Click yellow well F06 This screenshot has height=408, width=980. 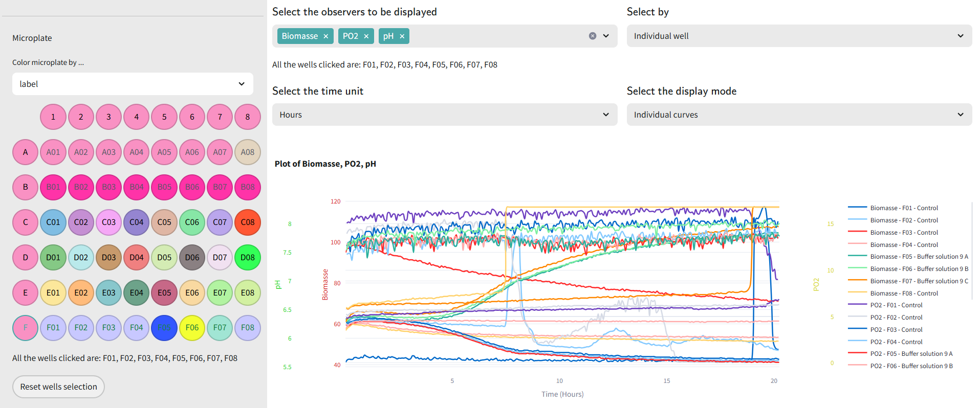click(192, 328)
